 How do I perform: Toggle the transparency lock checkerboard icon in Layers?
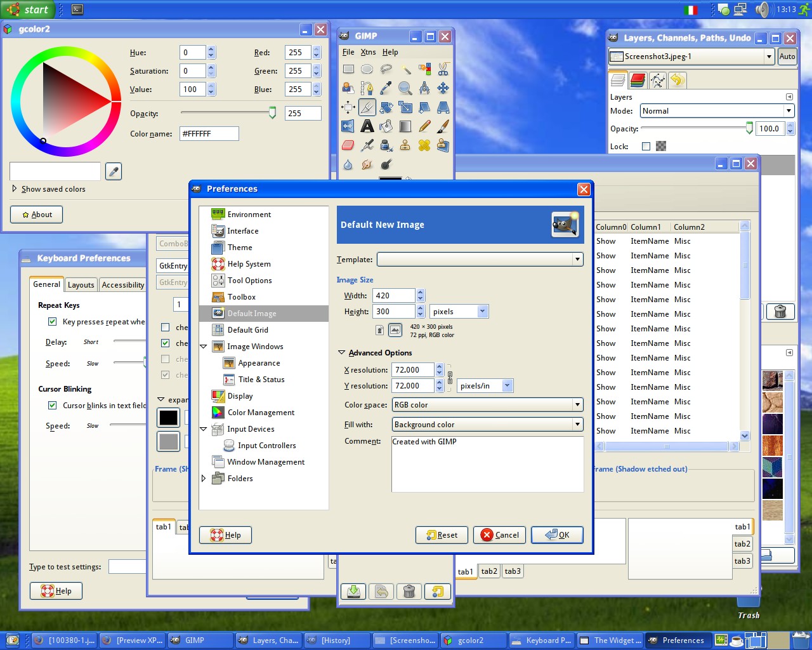tap(661, 147)
